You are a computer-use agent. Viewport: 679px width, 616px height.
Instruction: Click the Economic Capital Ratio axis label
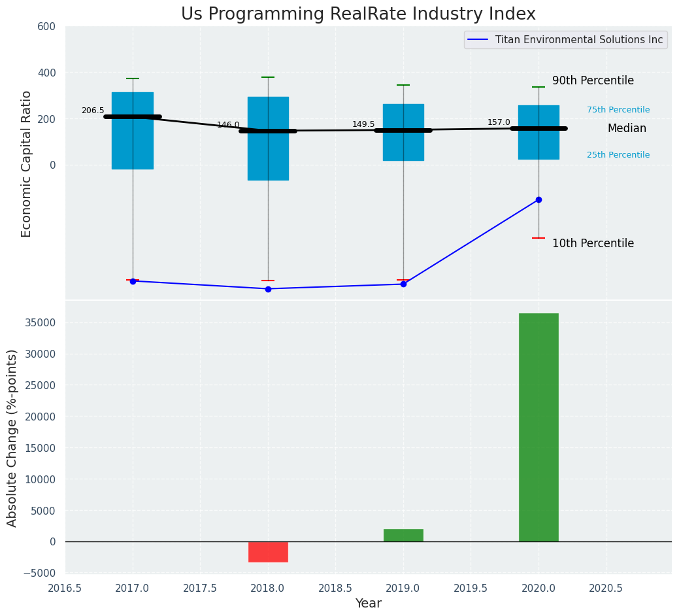click(x=27, y=163)
